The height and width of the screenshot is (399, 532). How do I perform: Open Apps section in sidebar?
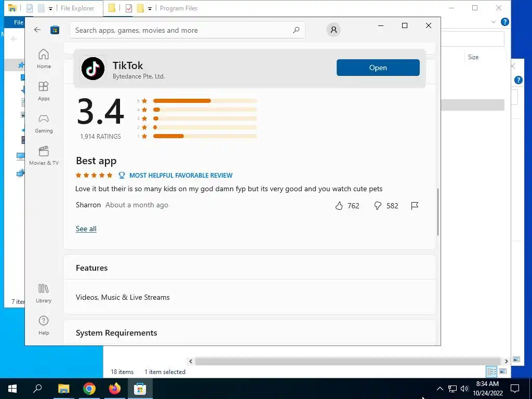click(44, 91)
